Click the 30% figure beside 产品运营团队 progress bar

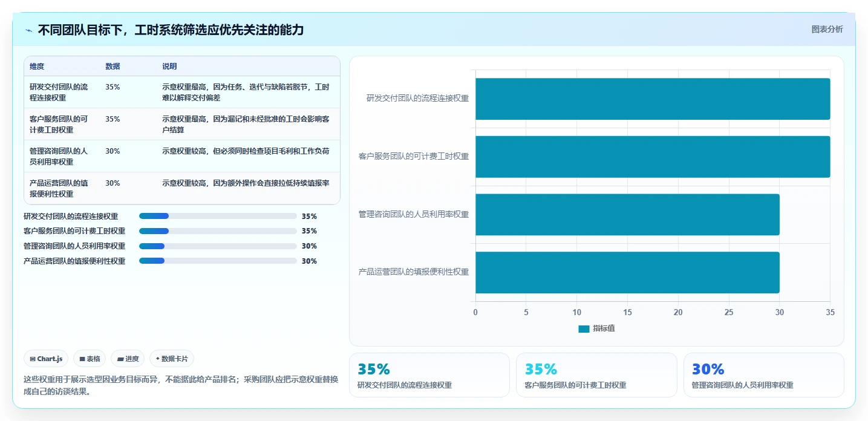coord(309,261)
